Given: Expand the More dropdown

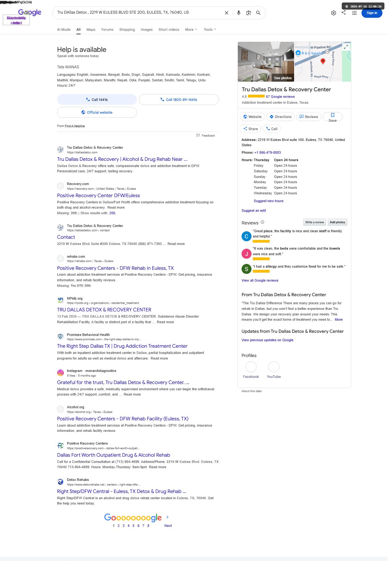Looking at the screenshot, I should [x=191, y=30].
